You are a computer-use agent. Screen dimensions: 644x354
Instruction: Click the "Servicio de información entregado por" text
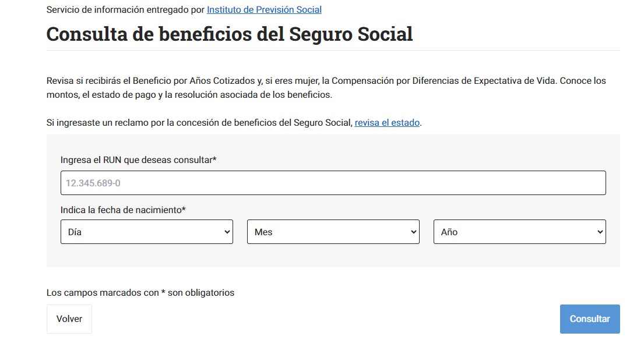click(125, 10)
